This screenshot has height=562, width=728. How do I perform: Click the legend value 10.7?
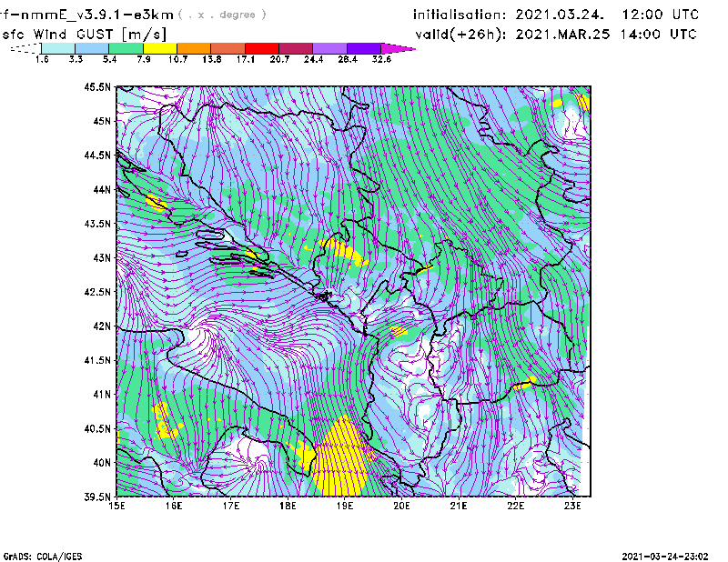coord(177,59)
